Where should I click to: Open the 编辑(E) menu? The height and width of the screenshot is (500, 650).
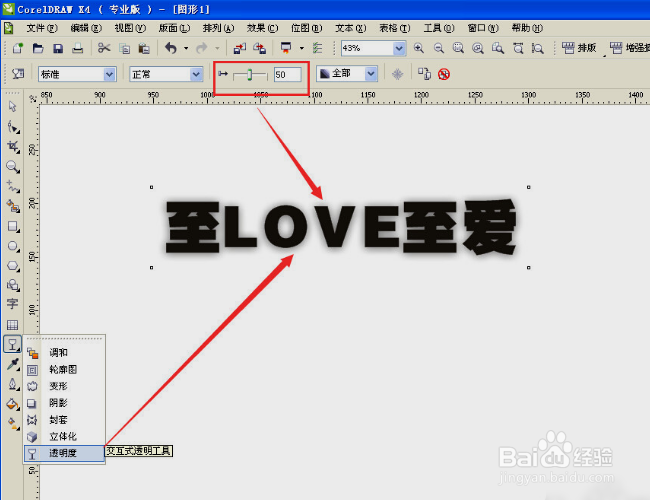(86, 28)
